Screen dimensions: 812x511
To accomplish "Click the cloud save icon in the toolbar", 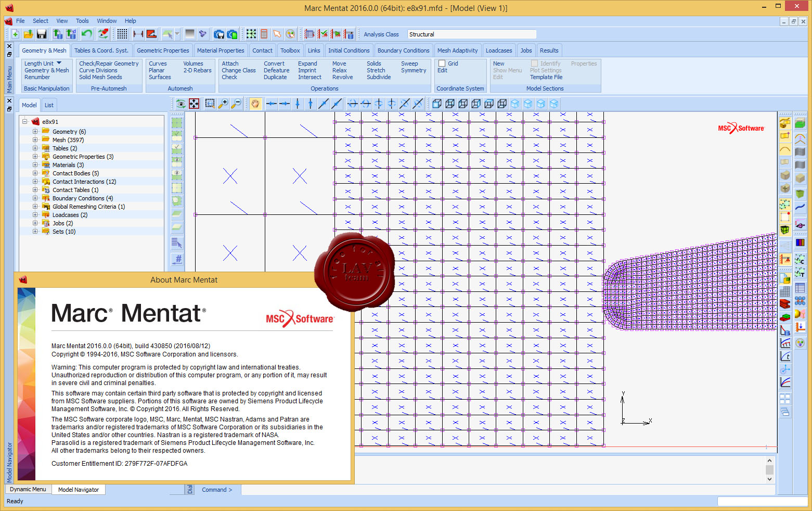I will (x=219, y=34).
